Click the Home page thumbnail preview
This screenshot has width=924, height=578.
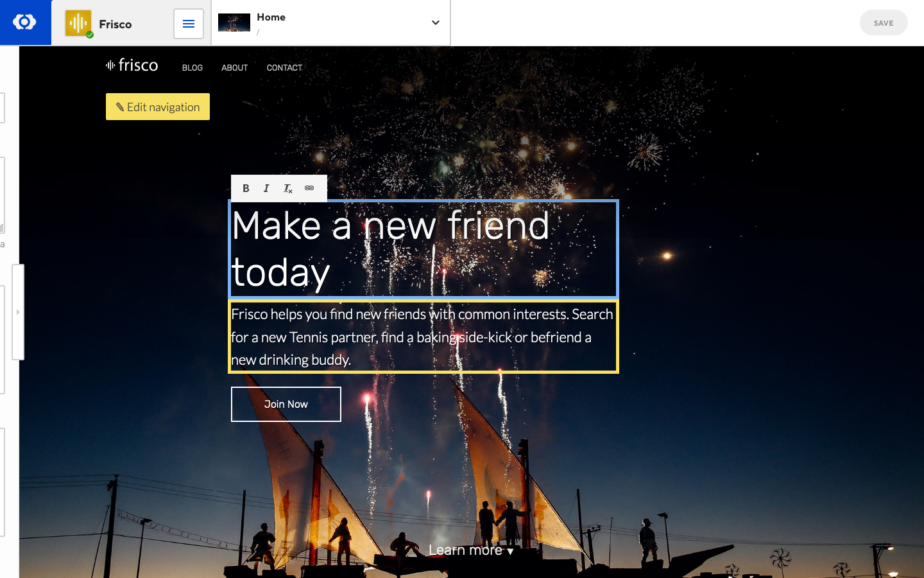point(234,22)
